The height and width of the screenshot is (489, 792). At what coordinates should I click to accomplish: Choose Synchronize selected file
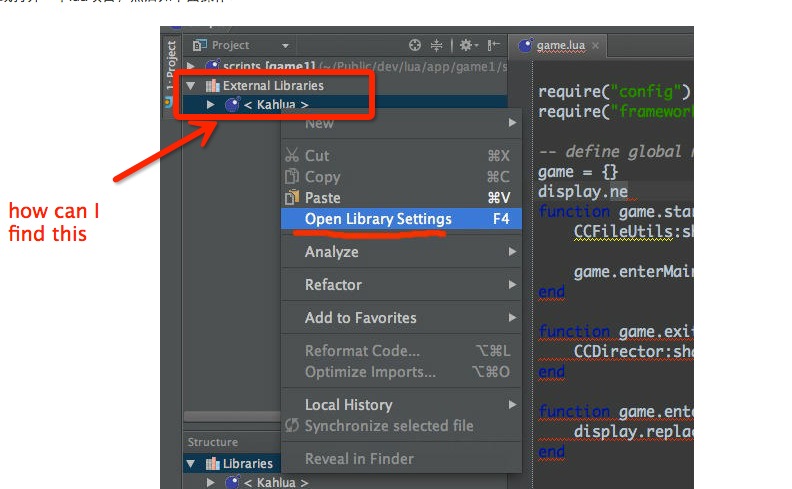pyautogui.click(x=401, y=426)
